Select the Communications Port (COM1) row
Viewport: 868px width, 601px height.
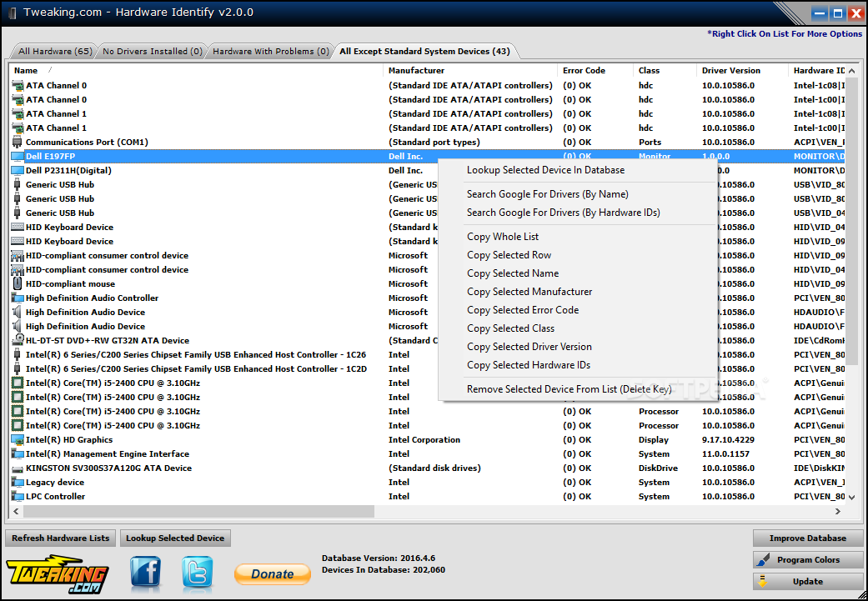[428, 143]
